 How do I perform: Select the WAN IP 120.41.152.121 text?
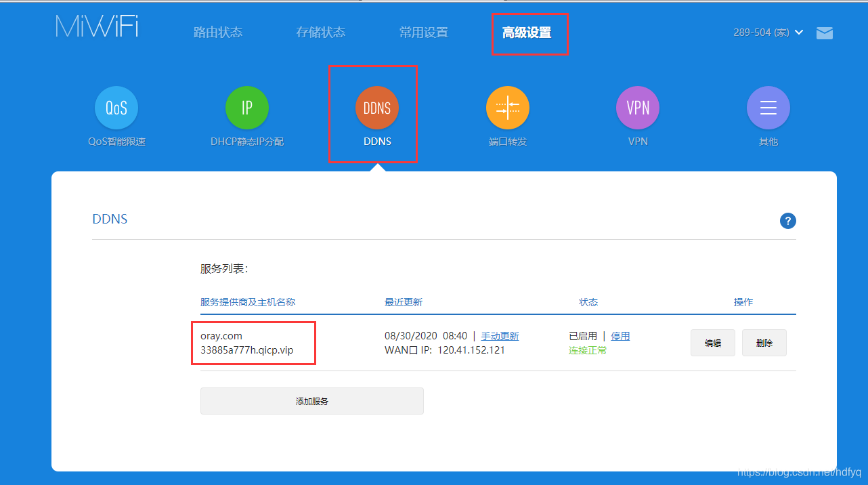[x=471, y=350]
